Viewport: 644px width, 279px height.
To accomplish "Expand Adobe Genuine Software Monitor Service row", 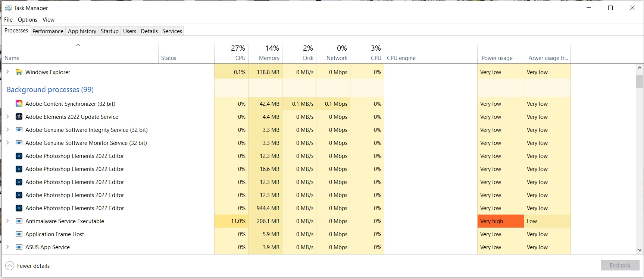I will click(7, 143).
